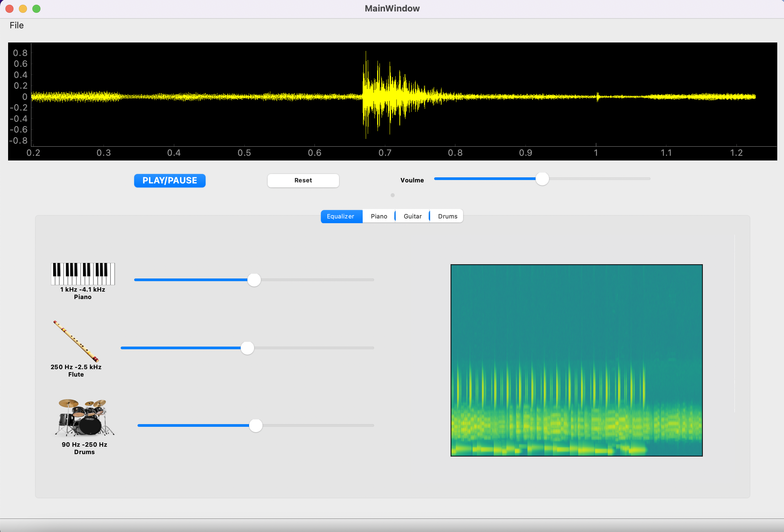
Task: Open the File menu
Action: tap(17, 25)
